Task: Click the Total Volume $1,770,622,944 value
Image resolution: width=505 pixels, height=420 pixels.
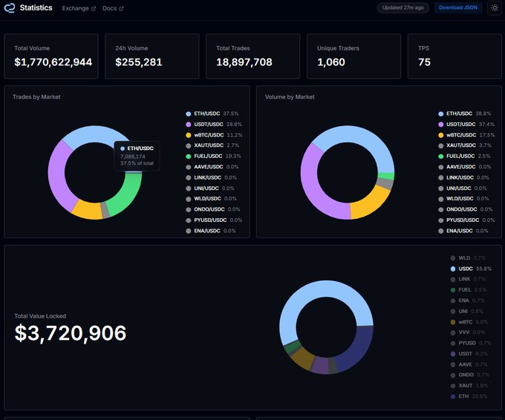Action: 53,62
